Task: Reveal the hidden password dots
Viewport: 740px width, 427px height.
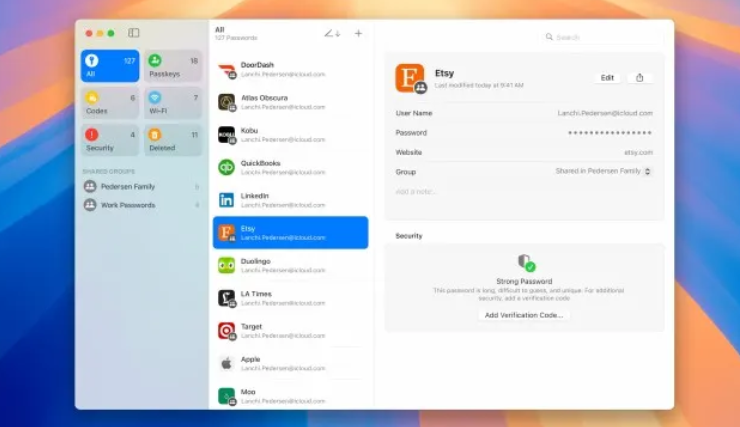Action: click(x=610, y=133)
